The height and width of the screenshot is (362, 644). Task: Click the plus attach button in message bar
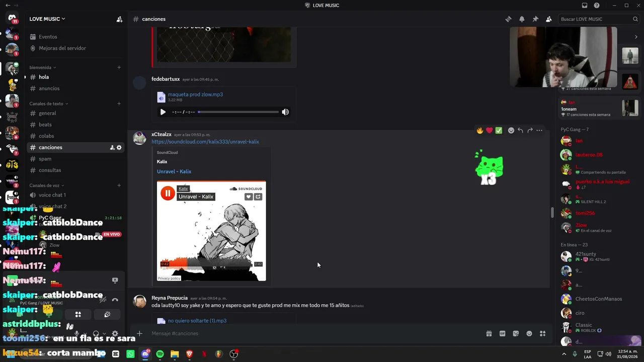point(139,333)
